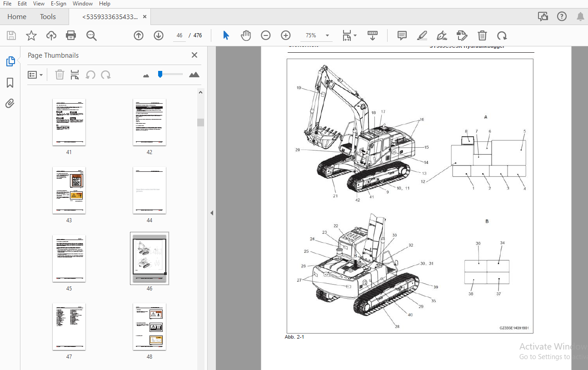Open Help with the question mark icon
Viewport: 588px width, 370px height.
(x=562, y=17)
